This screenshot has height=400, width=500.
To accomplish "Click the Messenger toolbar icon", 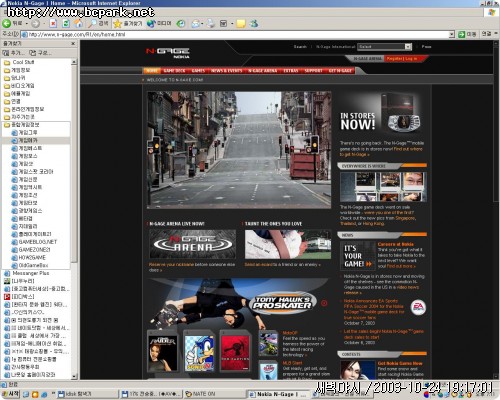I will 254,23.
